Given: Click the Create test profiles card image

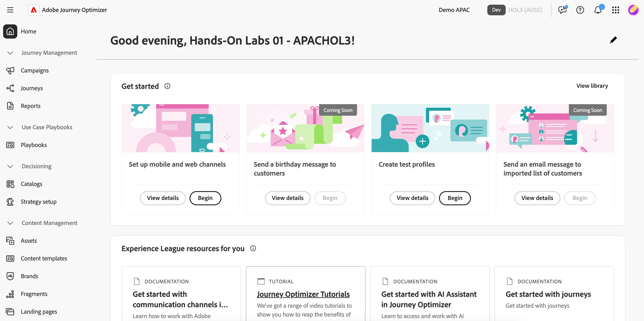Looking at the screenshot, I should coord(430,128).
